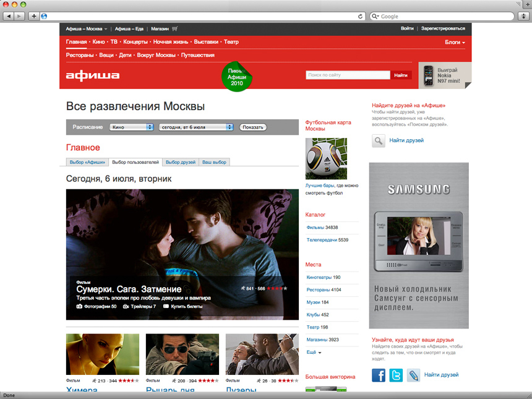
Task: Click the football thumbnail image
Action: coord(326,158)
